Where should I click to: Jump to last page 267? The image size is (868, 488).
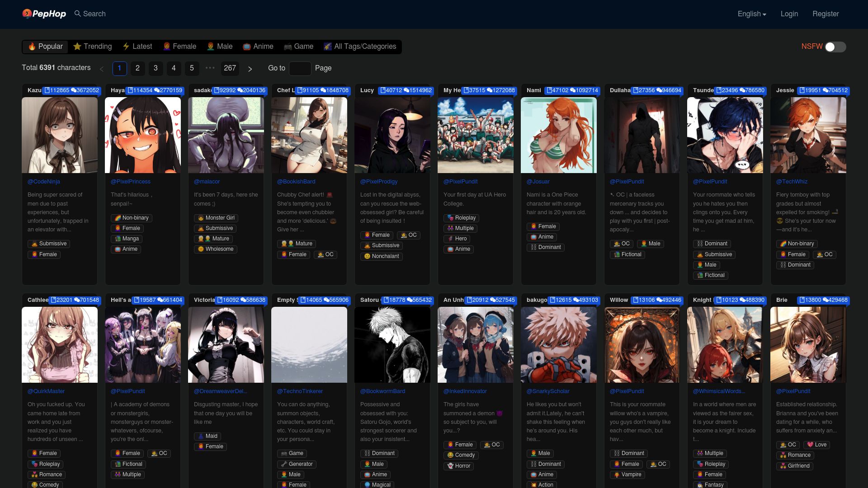(x=230, y=68)
